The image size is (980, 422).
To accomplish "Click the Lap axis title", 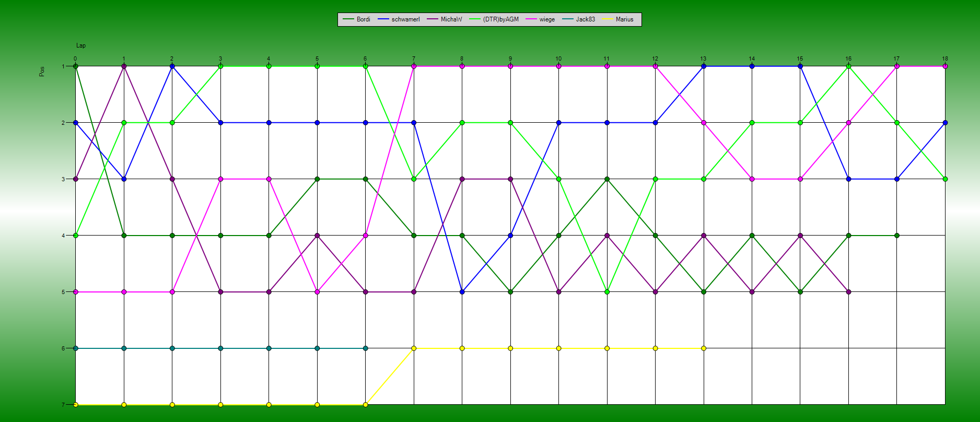I will [81, 45].
